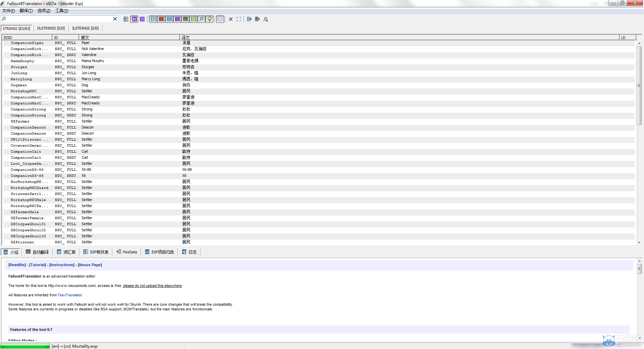Screen dimensions: 644x349
Task: Click the status text '[en]->[cn] Mortality.esp'
Action: pyautogui.click(x=75, y=346)
